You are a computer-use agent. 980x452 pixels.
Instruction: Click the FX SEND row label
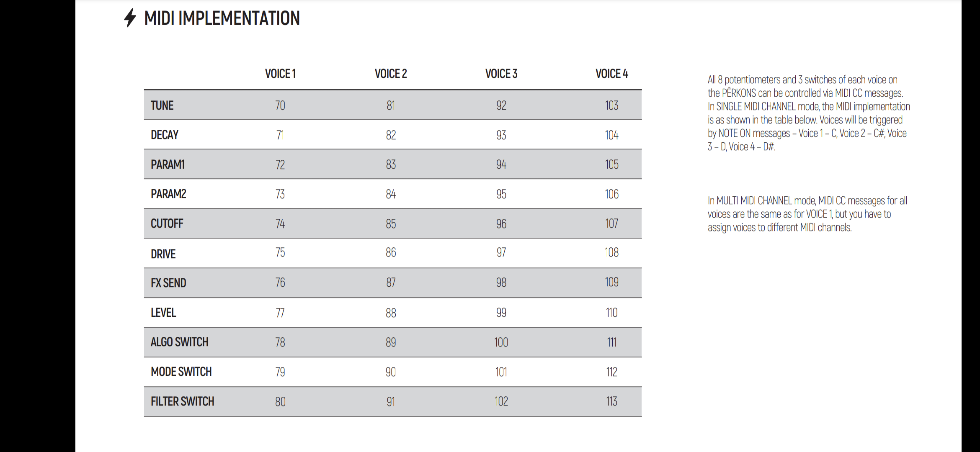168,283
